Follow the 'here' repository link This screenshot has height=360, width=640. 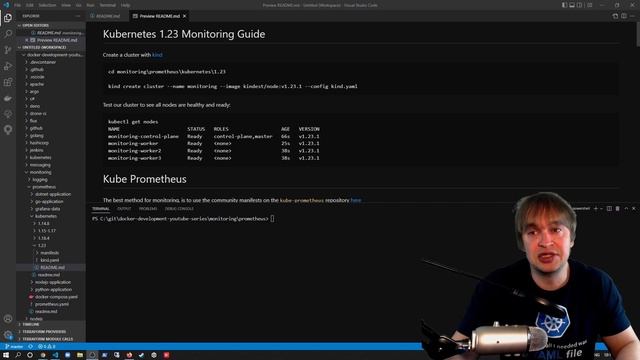pos(356,200)
